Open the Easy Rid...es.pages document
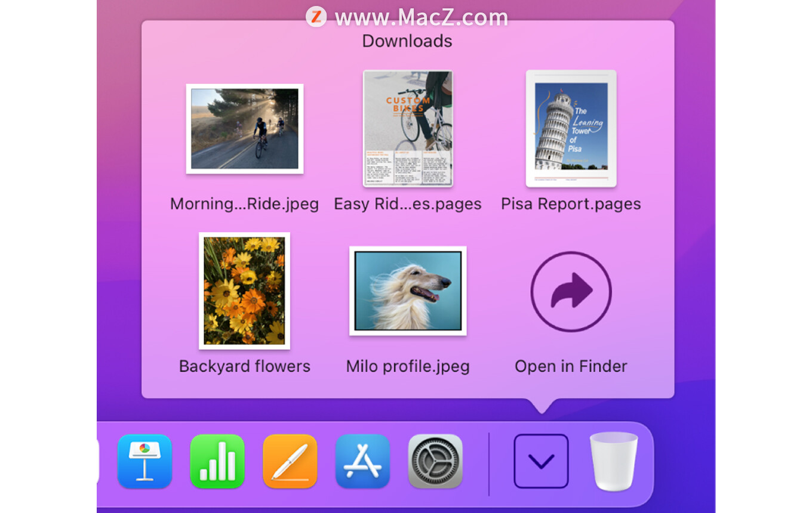 click(408, 128)
